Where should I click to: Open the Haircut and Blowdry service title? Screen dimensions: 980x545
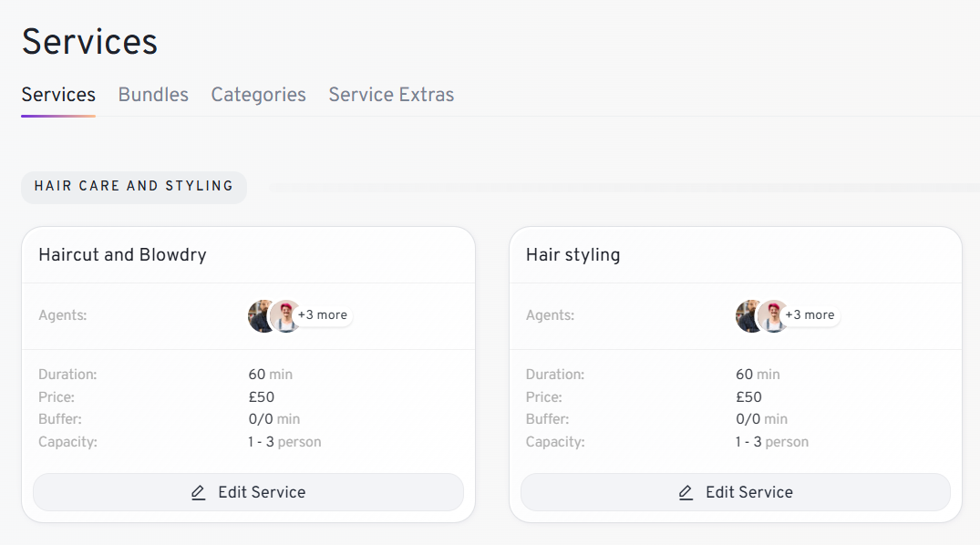pos(122,255)
